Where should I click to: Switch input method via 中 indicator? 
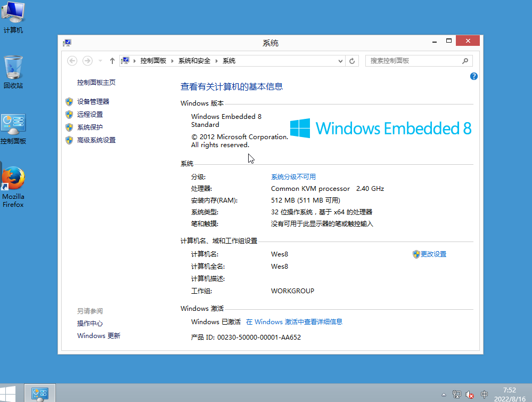click(x=484, y=394)
